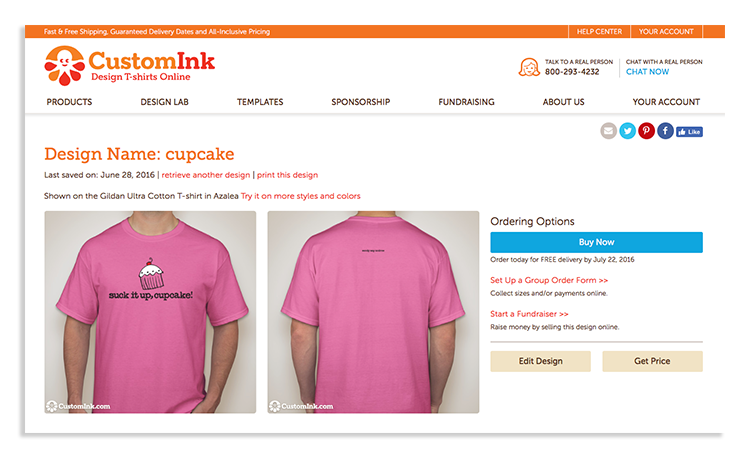Open the Products menu
This screenshot has width=750, height=458.
coord(69,102)
